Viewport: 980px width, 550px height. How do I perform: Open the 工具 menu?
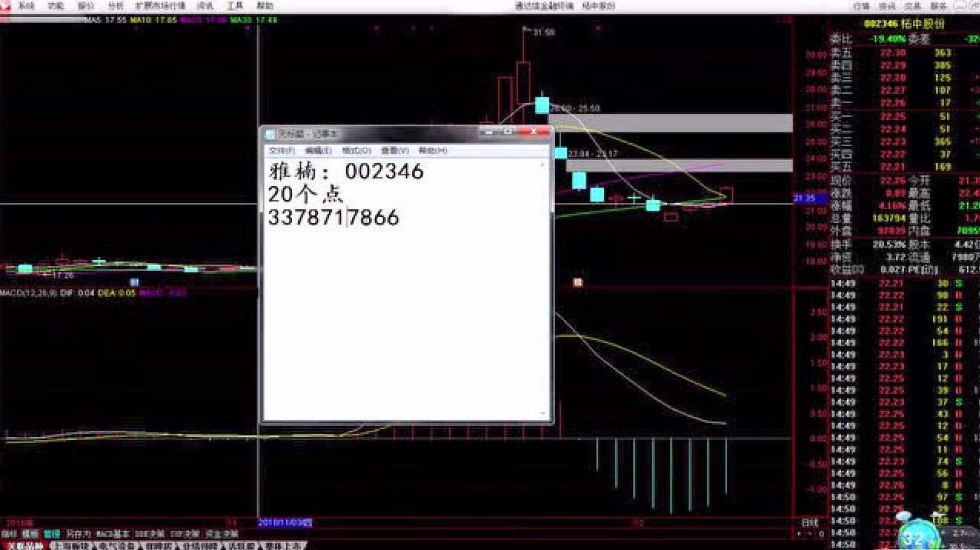tap(234, 5)
